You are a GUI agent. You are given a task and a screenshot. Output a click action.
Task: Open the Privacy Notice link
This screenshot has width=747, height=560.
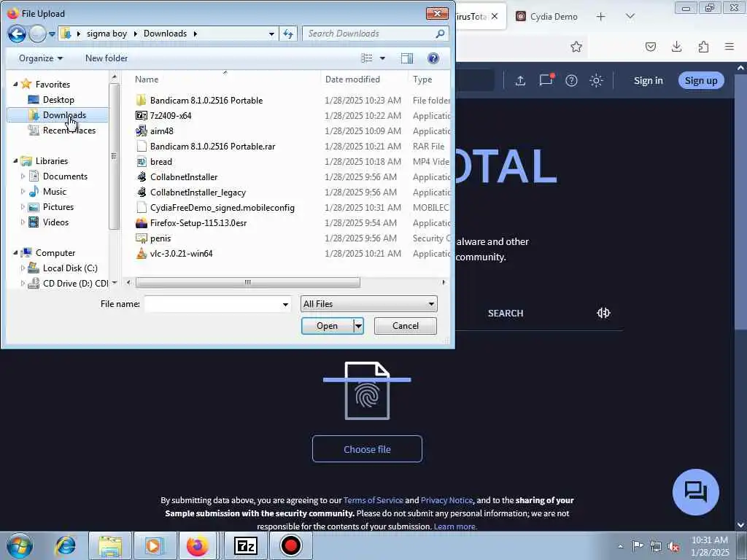(446, 500)
